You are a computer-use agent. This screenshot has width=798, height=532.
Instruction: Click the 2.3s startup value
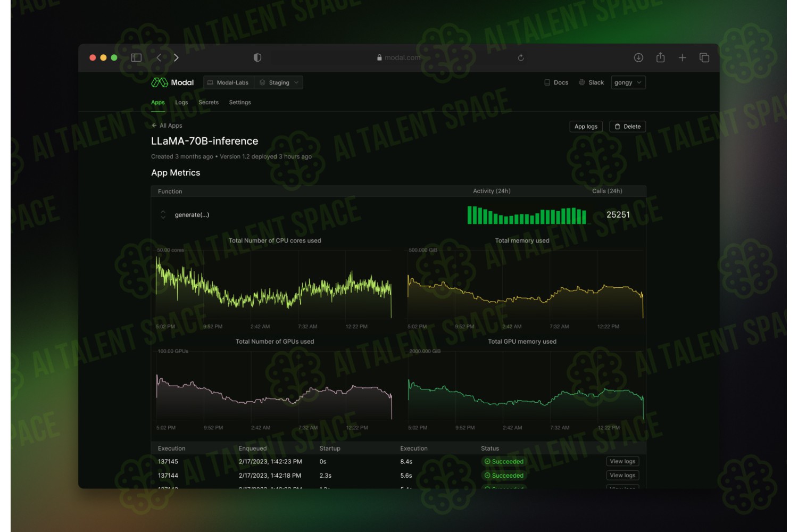[326, 476]
